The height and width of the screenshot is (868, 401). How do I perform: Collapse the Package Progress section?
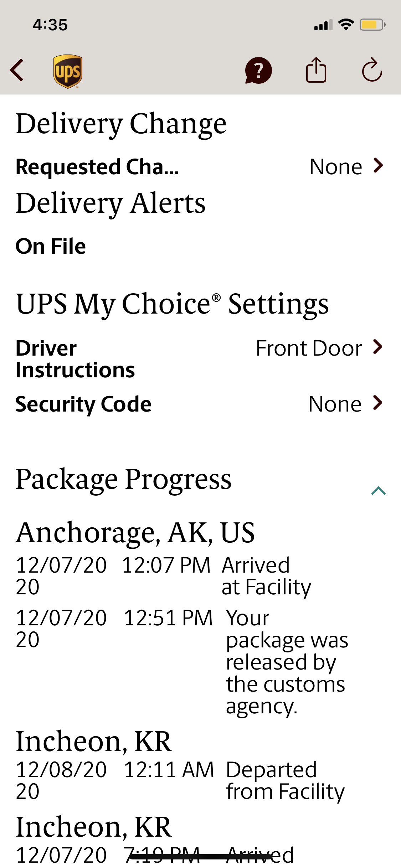(x=378, y=491)
